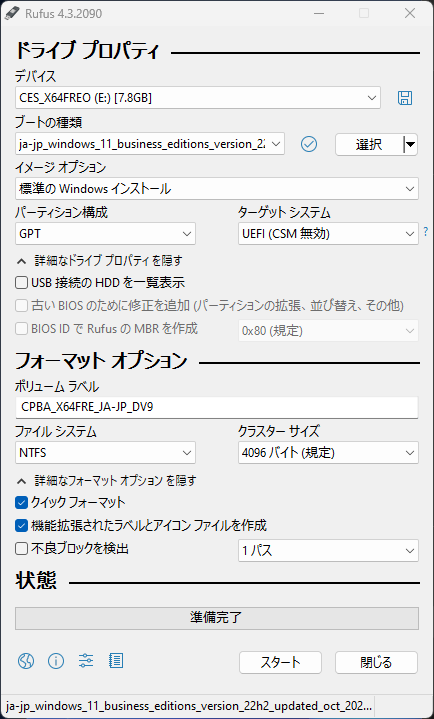This screenshot has width=434, height=719.
Task: Open the パーティション構成 GPT dropdown
Action: tap(105, 234)
